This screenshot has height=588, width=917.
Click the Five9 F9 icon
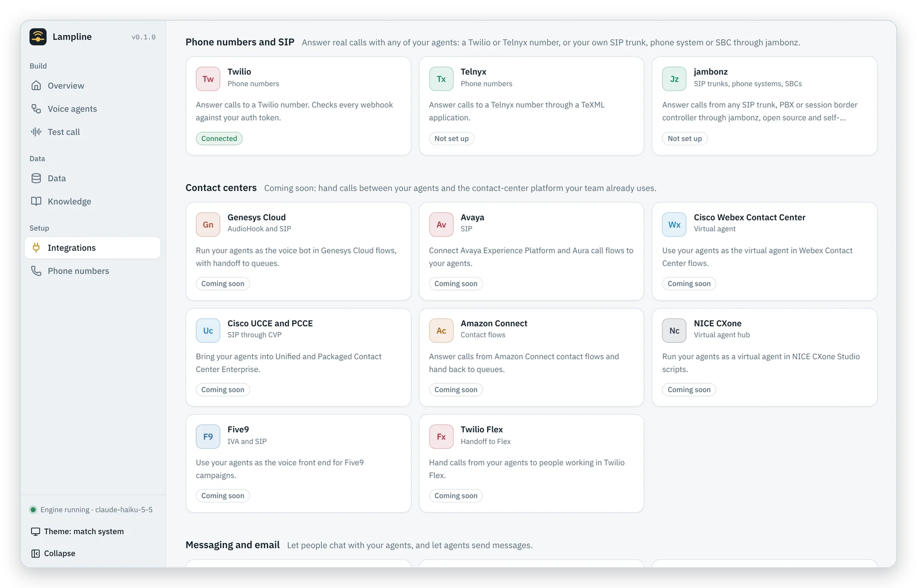coord(208,437)
